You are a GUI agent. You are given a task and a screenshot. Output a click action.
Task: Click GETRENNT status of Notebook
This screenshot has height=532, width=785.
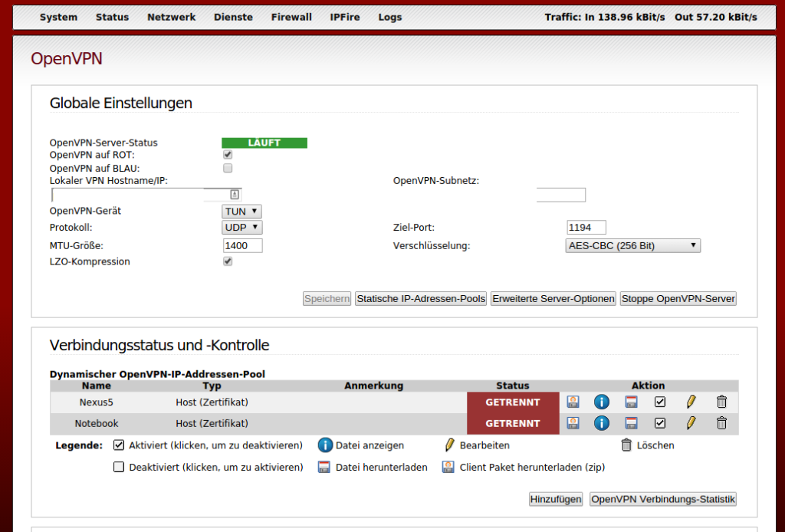coord(513,423)
